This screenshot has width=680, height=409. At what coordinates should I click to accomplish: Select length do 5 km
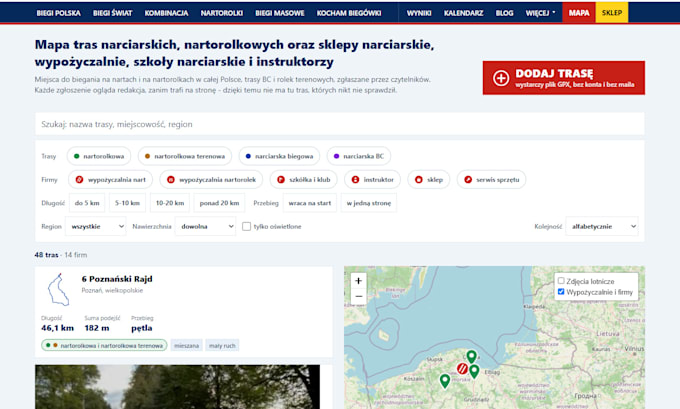pos(87,203)
